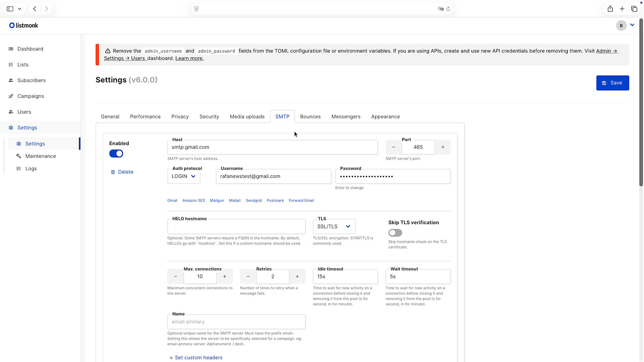Select the Lists icon in sidebar
This screenshot has height=362, width=644.
(11, 64)
